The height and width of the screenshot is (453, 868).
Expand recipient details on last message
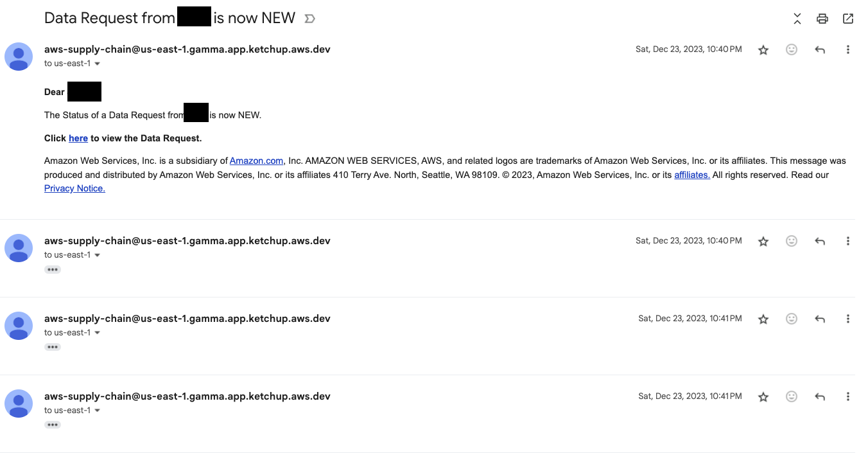pos(98,411)
